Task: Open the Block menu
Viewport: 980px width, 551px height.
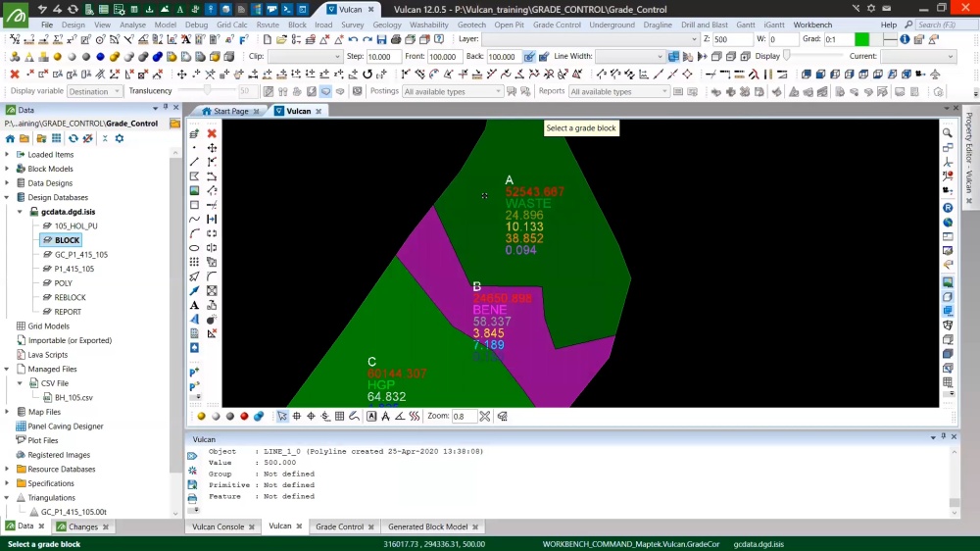Action: click(x=297, y=25)
